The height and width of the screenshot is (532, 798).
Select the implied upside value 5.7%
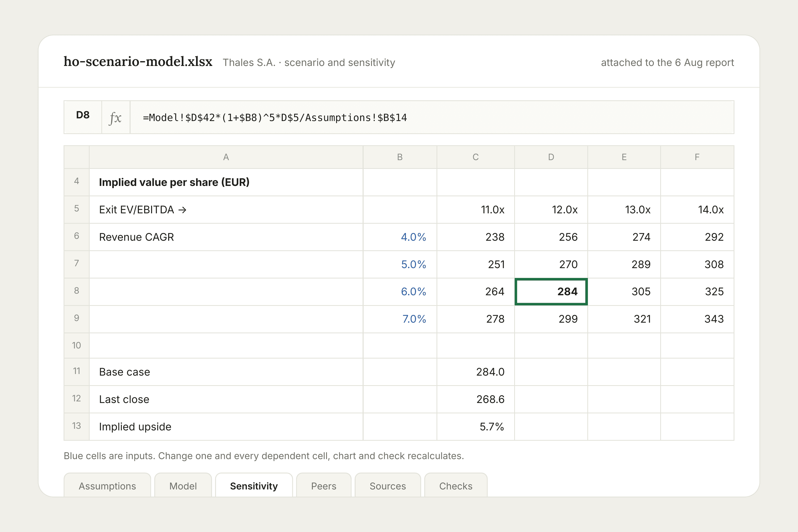coord(476,426)
